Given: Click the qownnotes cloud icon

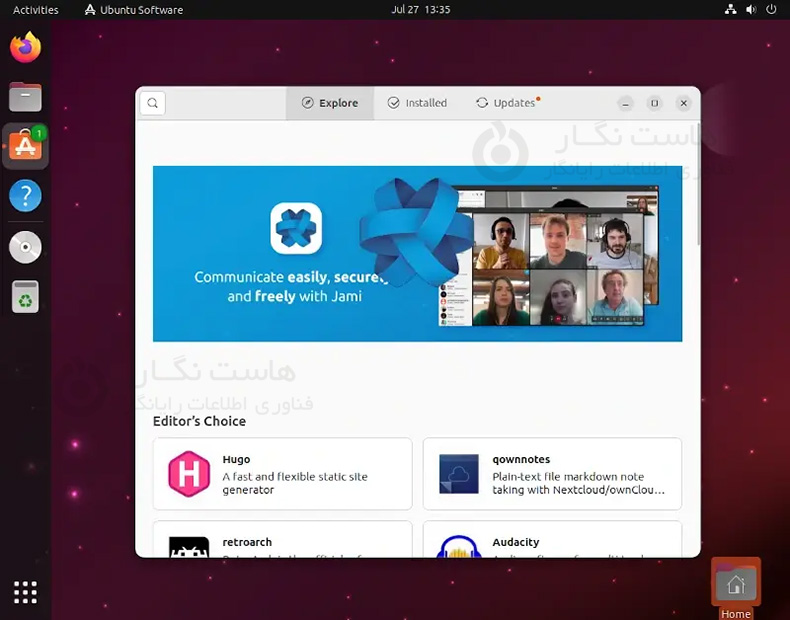Looking at the screenshot, I should (459, 474).
